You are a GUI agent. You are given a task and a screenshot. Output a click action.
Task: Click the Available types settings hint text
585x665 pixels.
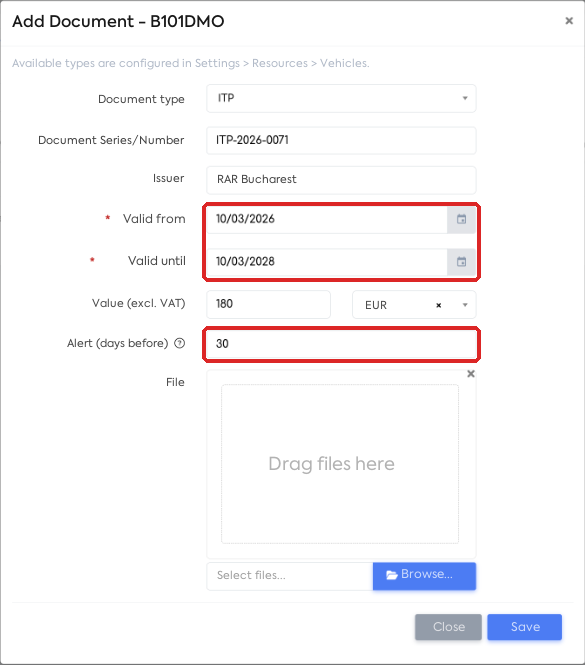tap(190, 63)
